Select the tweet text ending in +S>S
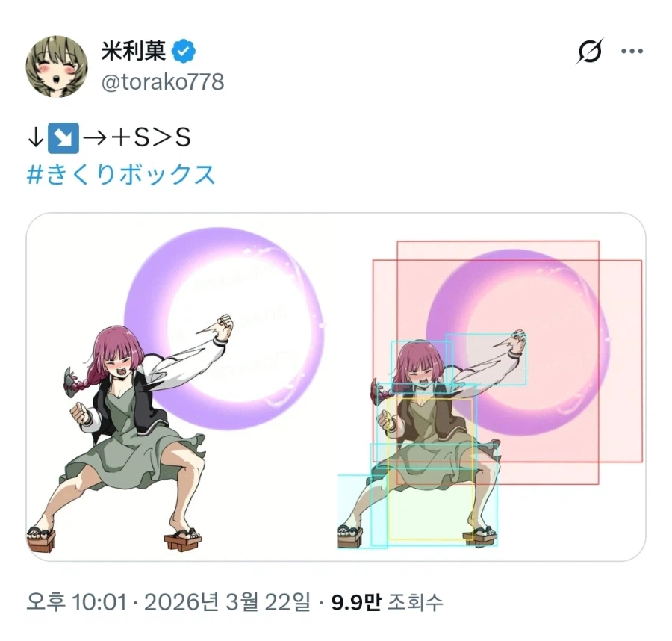The width and height of the screenshot is (672, 641). [x=109, y=137]
